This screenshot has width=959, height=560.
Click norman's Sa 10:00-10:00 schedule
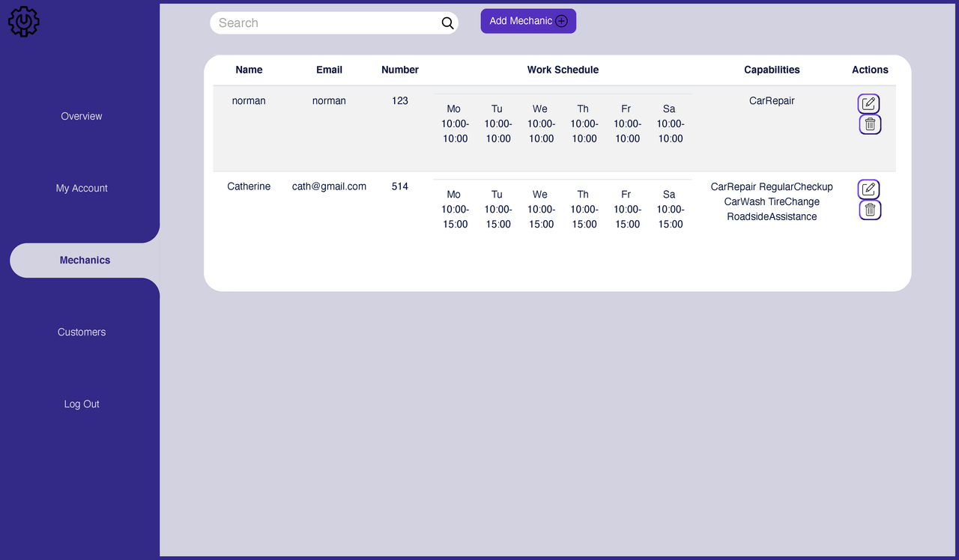[671, 124]
